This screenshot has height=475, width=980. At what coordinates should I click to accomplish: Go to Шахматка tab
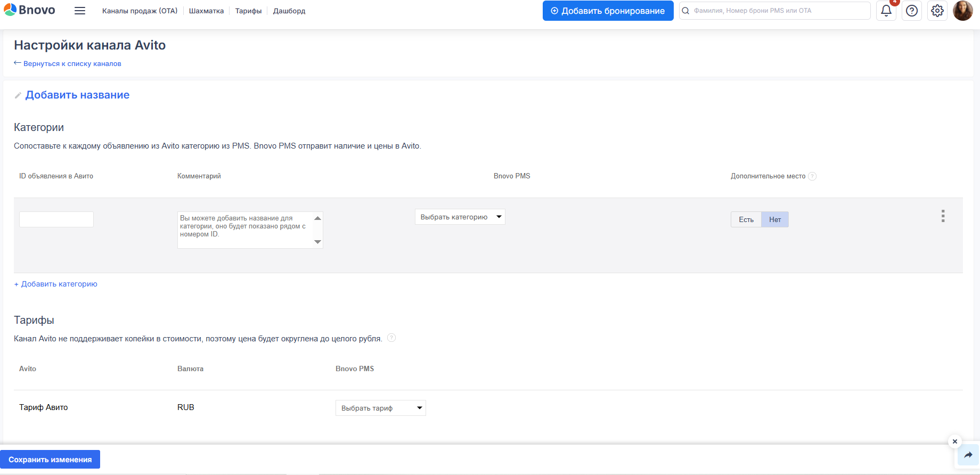point(206,11)
